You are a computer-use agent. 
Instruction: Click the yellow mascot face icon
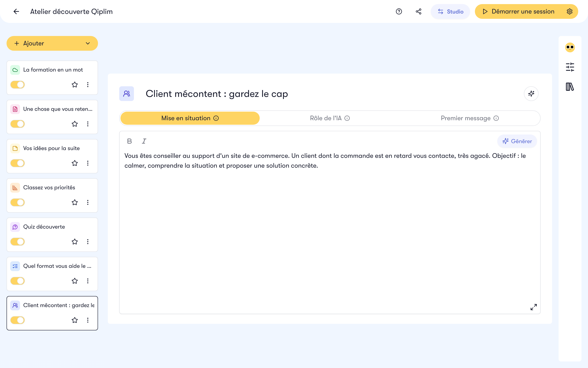click(570, 47)
